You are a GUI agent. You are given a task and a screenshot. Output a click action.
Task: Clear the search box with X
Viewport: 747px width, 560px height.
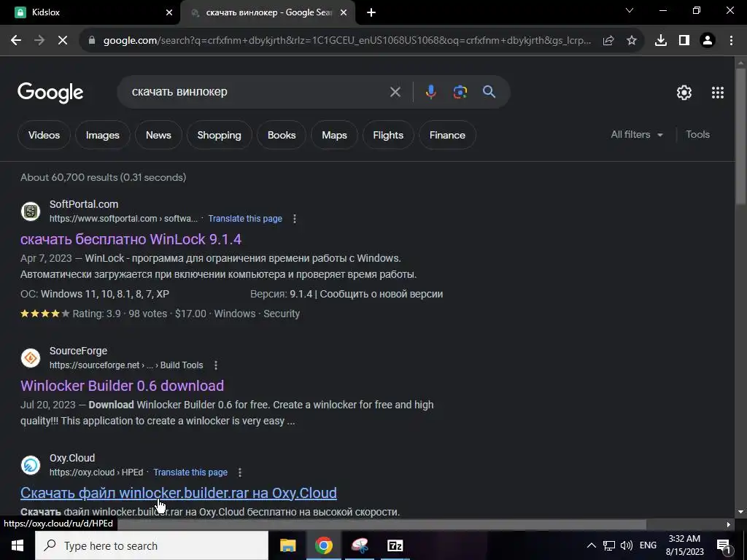point(395,92)
